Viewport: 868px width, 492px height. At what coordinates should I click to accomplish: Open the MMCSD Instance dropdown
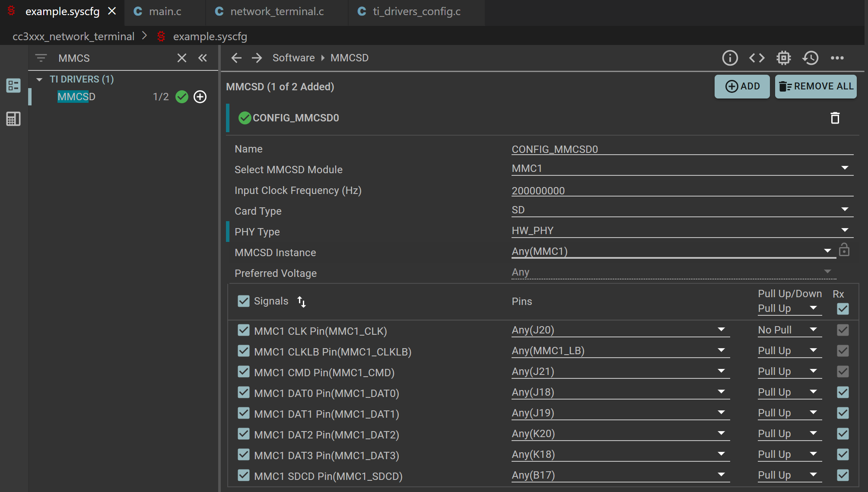[x=673, y=251]
